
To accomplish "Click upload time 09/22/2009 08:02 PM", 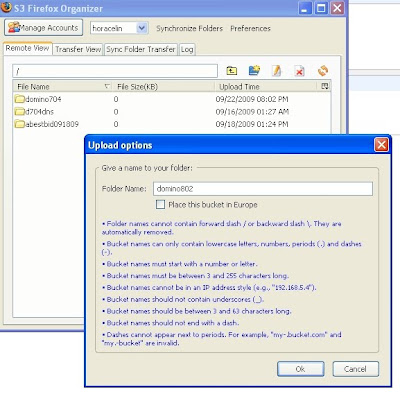I will coord(252,99).
